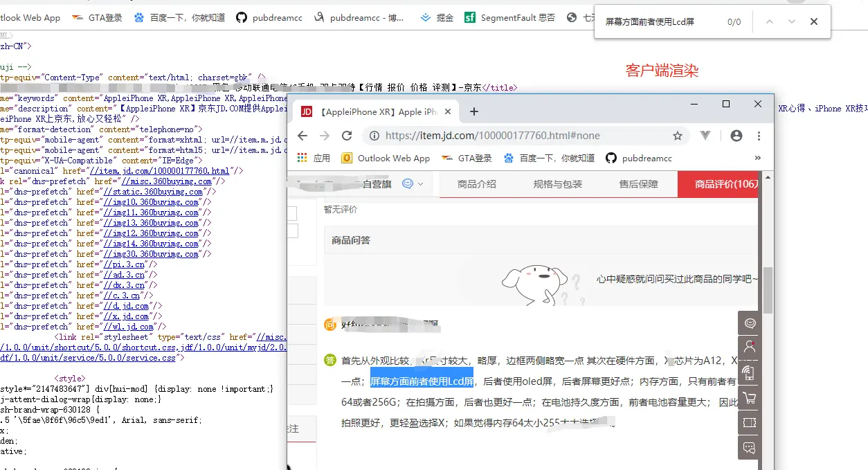The image size is (868, 470).
Task: Show hidden bookmarks with double chevron
Action: [758, 158]
